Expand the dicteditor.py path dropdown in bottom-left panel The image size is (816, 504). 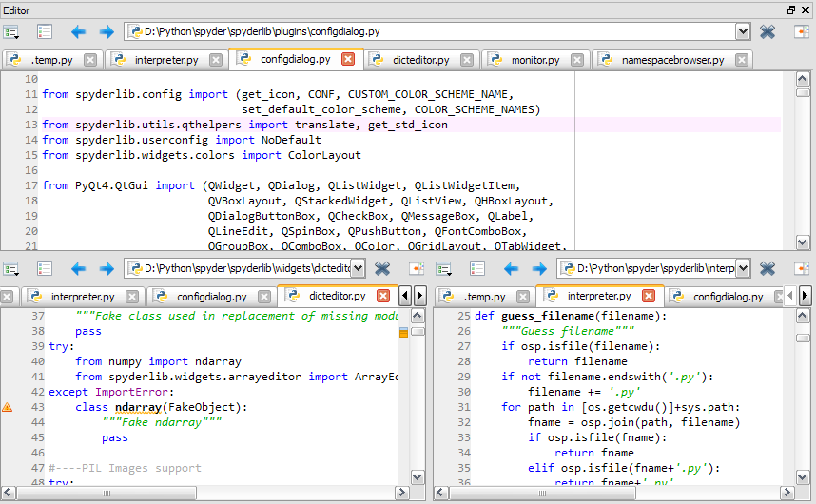359,269
